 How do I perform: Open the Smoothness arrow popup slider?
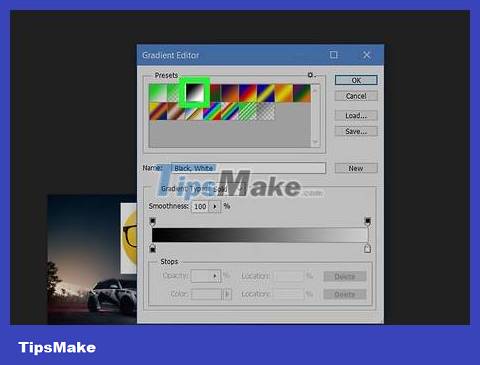pyautogui.click(x=215, y=206)
